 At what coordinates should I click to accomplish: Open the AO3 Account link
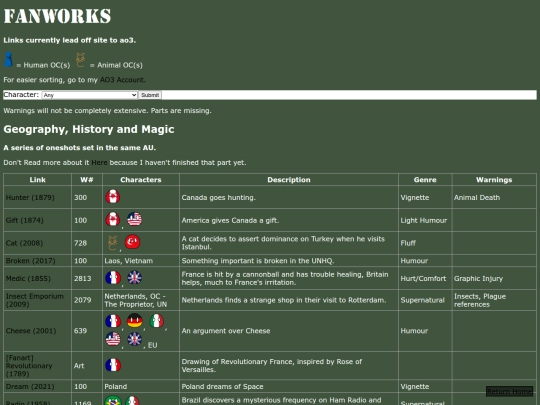point(122,80)
